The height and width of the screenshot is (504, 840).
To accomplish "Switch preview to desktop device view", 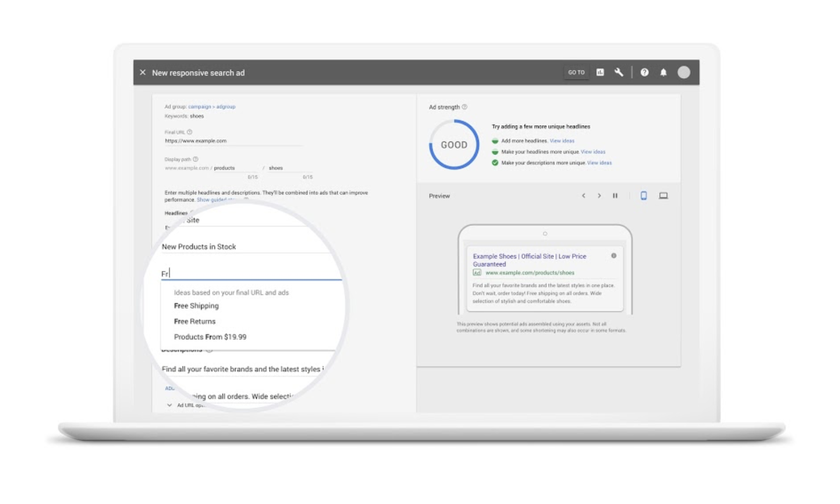I will (x=663, y=196).
